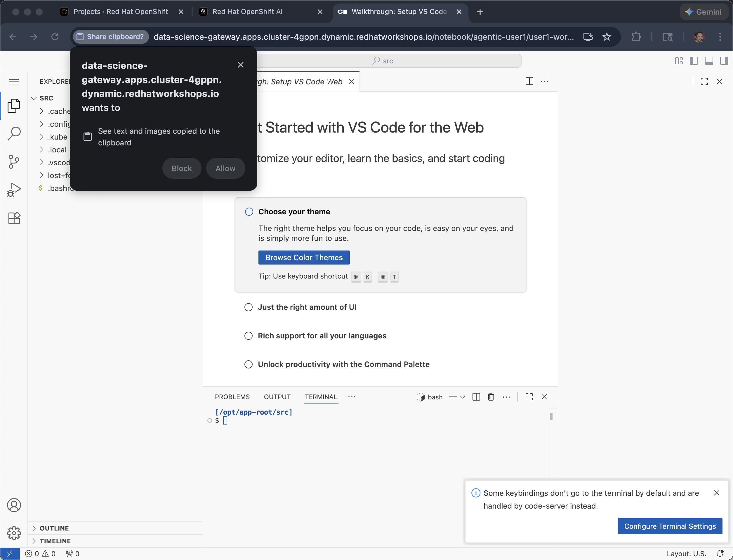Split the terminal using the split icon
Image resolution: width=733 pixels, height=560 pixels.
coord(476,397)
